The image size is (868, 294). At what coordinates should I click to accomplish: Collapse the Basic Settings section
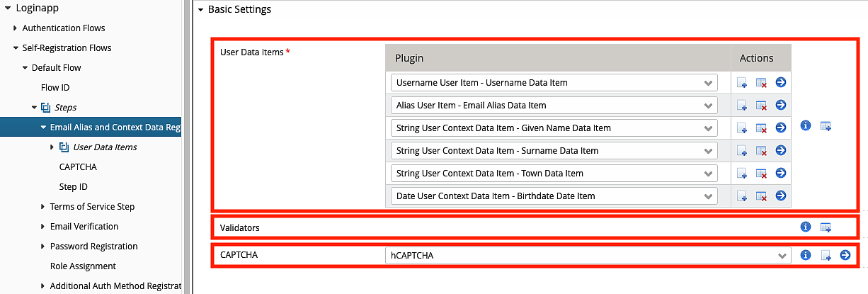[201, 10]
